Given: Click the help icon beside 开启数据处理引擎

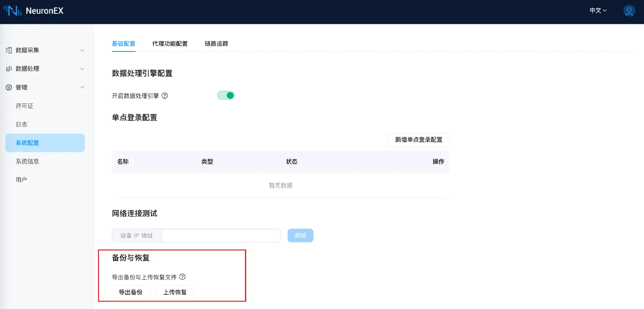Looking at the screenshot, I should 164,95.
